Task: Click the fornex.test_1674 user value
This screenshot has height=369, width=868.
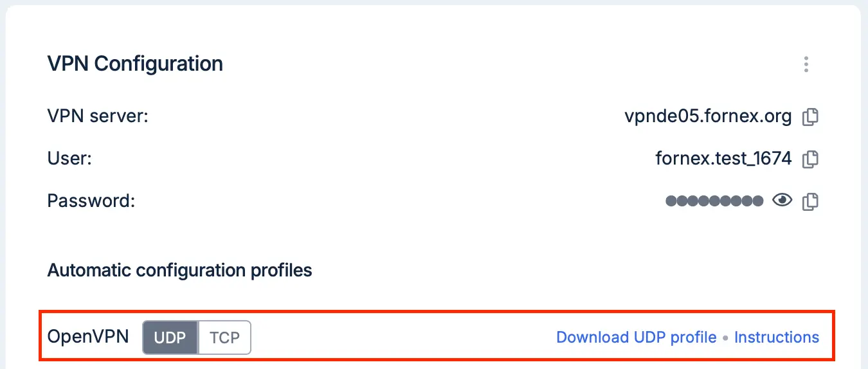Action: (x=723, y=159)
